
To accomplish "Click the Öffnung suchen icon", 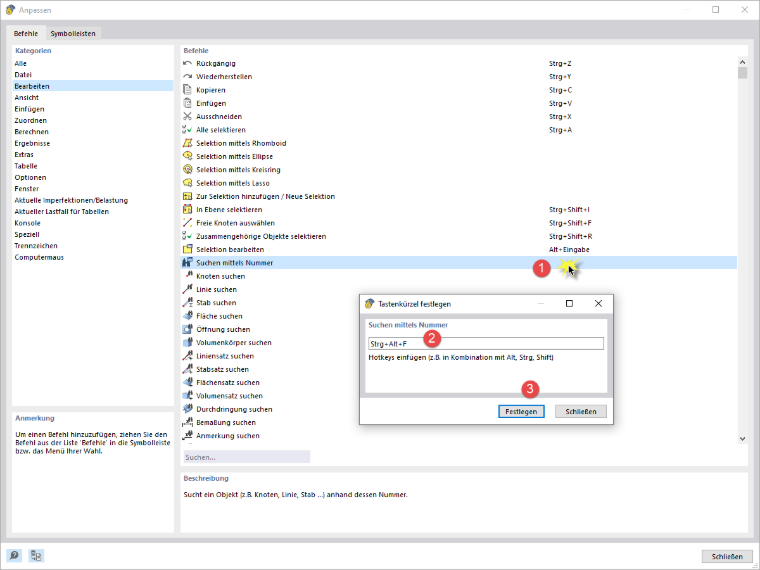I will pyautogui.click(x=188, y=329).
